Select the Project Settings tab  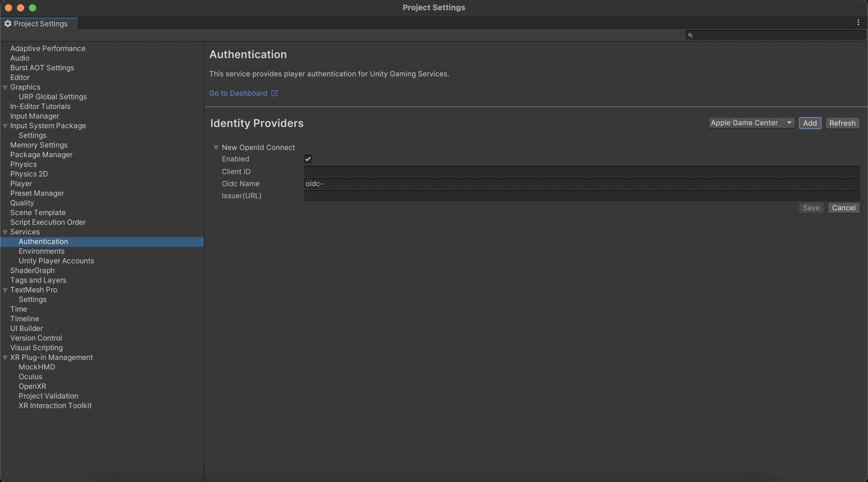pos(40,24)
